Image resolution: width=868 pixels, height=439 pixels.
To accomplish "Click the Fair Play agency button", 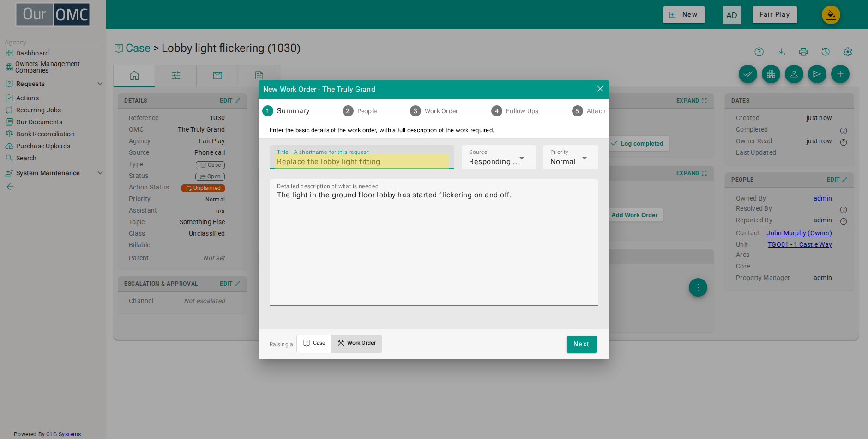I will pyautogui.click(x=775, y=15).
